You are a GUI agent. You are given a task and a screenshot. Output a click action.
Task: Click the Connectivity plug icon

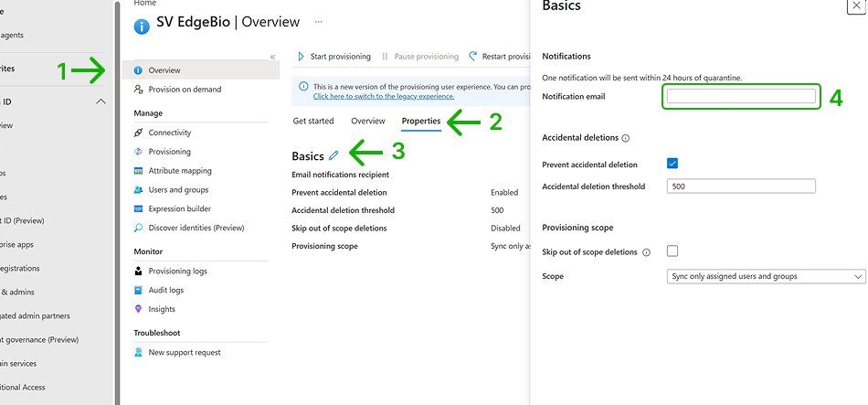point(138,133)
